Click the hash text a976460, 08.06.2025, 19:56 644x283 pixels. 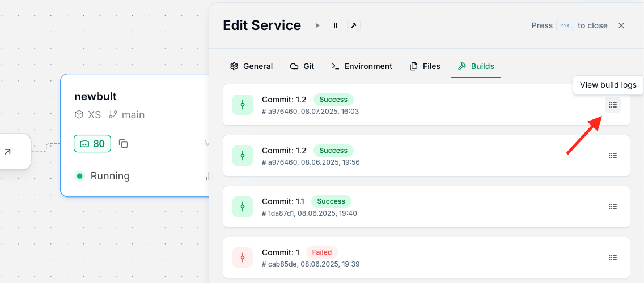(x=311, y=162)
